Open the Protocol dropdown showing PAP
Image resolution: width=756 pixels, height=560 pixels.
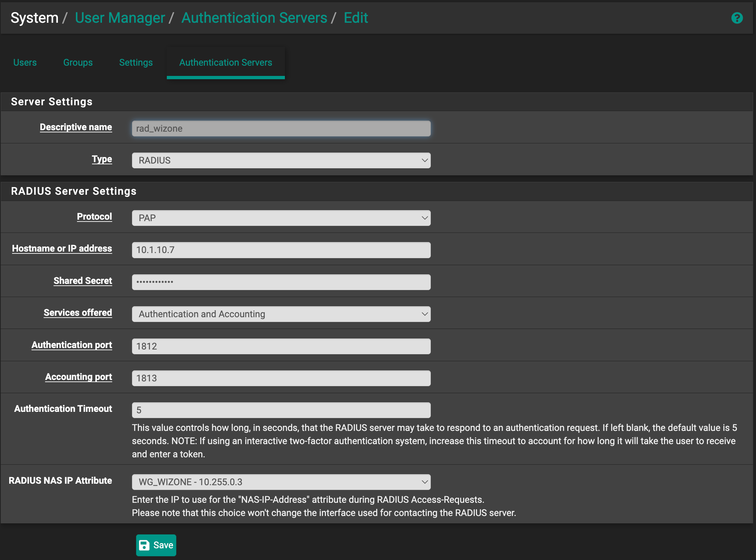pyautogui.click(x=281, y=217)
